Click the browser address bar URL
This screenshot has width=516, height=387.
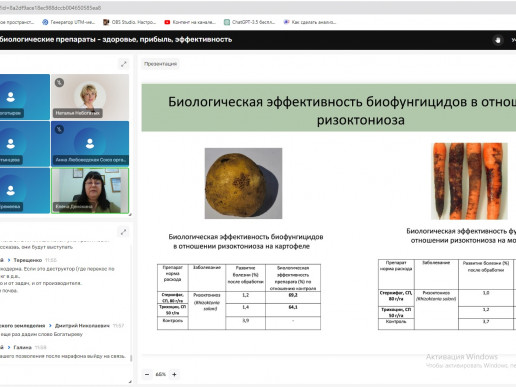pyautogui.click(x=51, y=8)
